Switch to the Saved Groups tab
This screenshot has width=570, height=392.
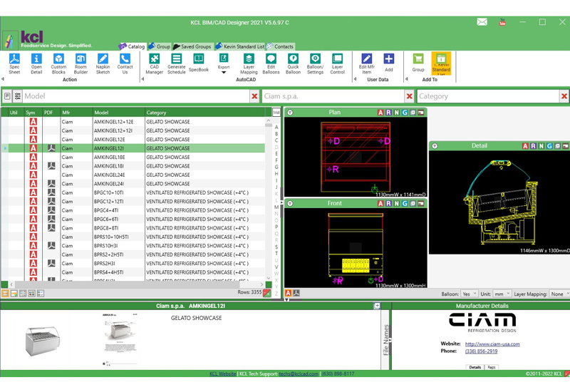pyautogui.click(x=192, y=46)
